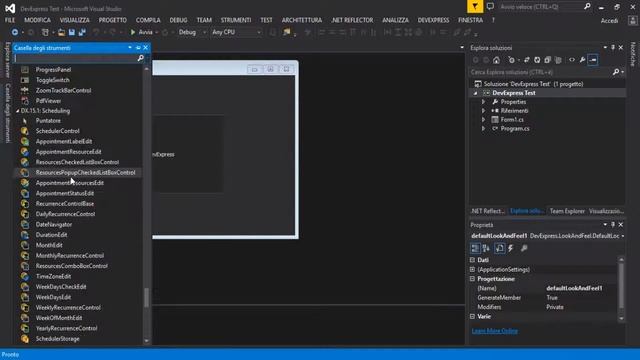Select the PdfViewer toolbox item

coord(49,101)
